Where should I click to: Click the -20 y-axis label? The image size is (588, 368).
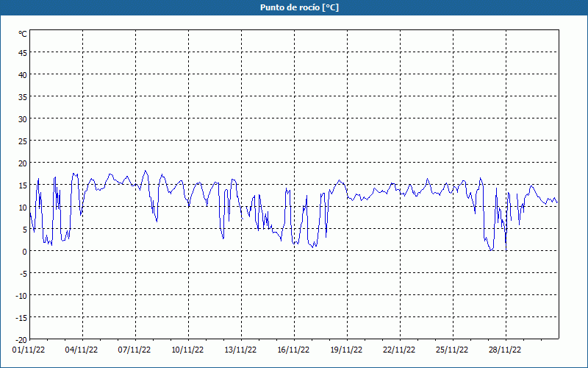click(x=21, y=340)
